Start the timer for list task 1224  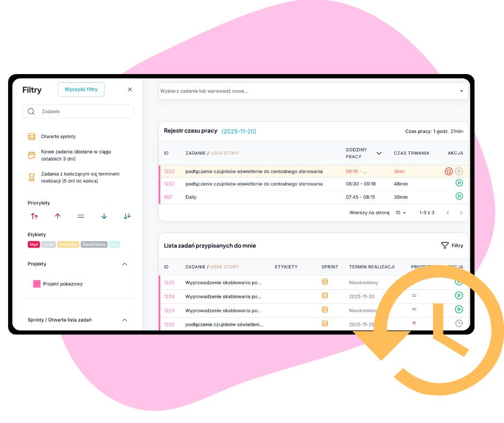tap(458, 295)
